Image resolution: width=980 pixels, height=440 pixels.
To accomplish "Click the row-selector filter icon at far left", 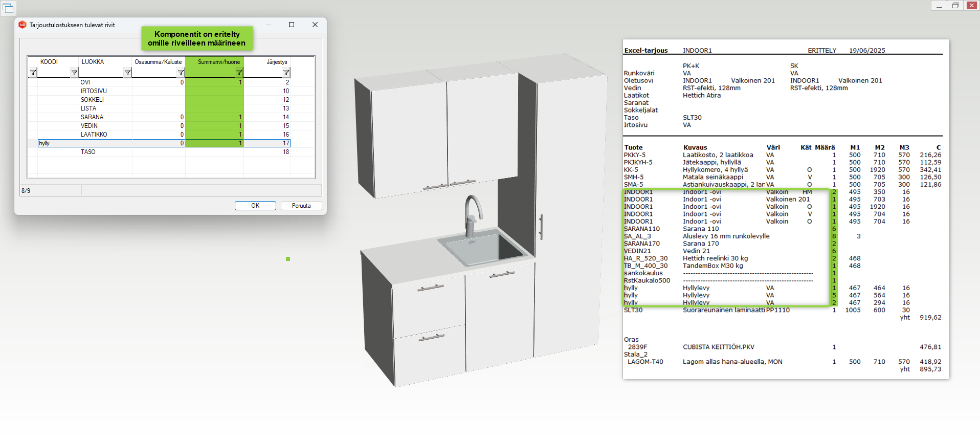I will tap(33, 73).
